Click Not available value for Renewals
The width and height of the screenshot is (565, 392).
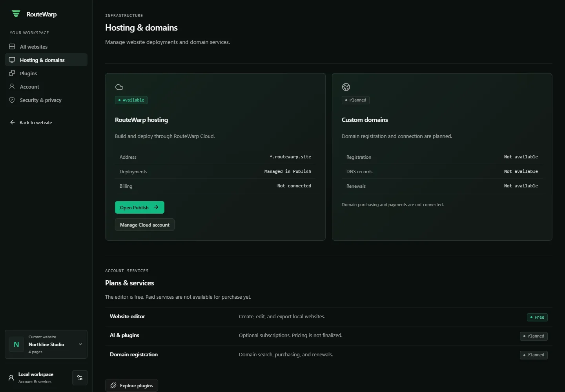(x=521, y=186)
